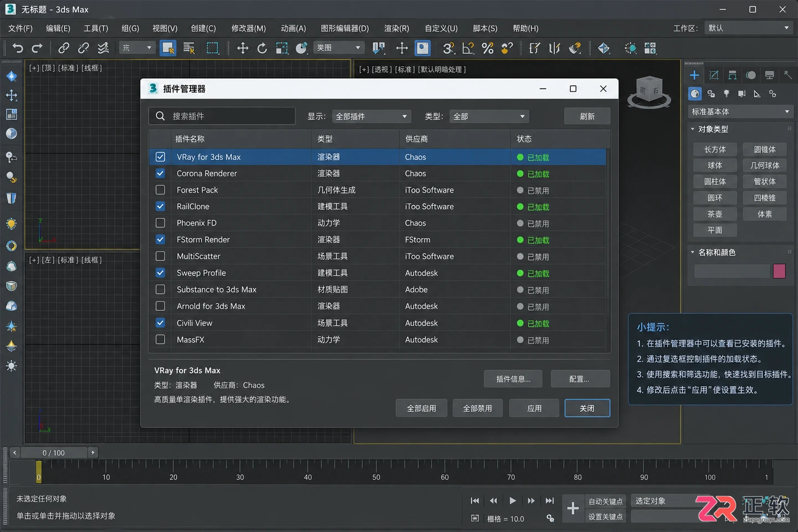Uncheck the VRay for 3ds Max plugin
Viewport: 798px width, 532px height.
pyautogui.click(x=160, y=157)
